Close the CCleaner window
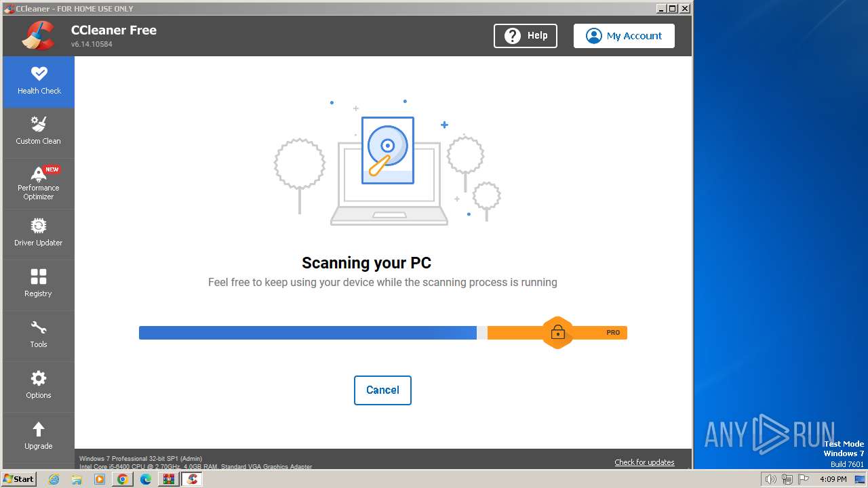868x488 pixels. point(685,8)
